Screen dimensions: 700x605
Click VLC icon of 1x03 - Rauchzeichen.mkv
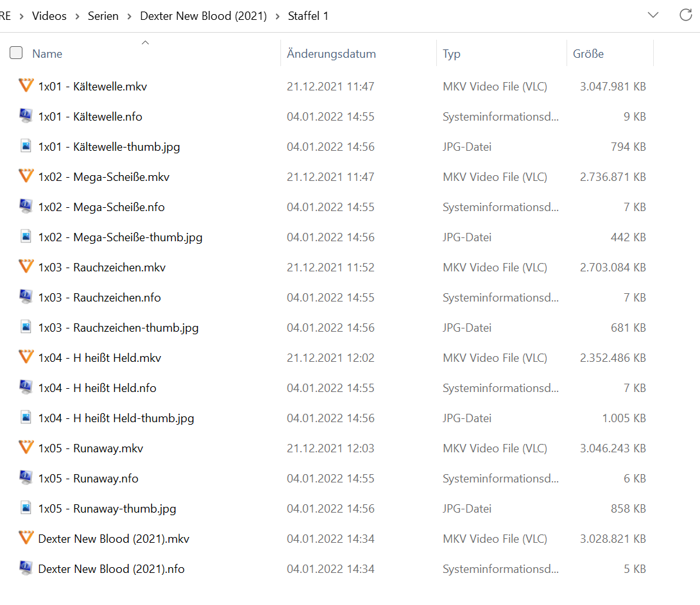(x=26, y=266)
